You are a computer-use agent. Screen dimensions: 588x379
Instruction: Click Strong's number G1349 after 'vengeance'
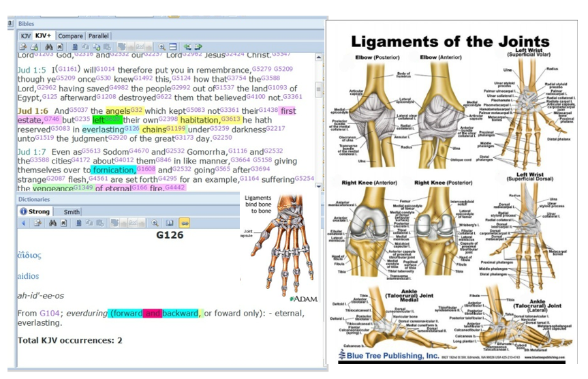point(83,187)
